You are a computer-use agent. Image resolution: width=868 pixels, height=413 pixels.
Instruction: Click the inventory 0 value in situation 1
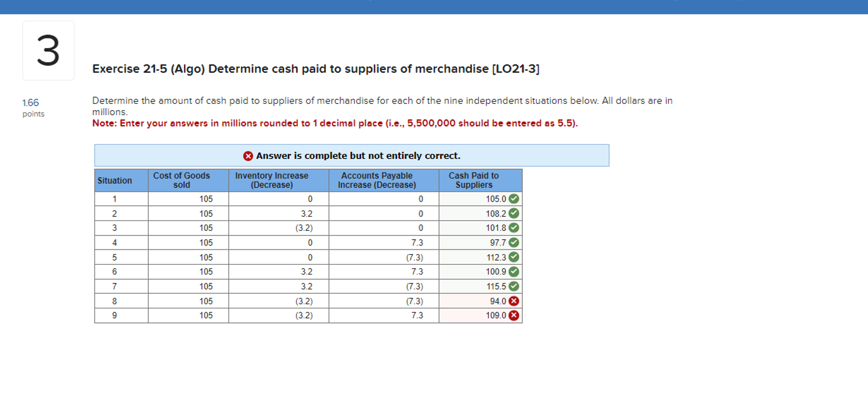point(310,199)
